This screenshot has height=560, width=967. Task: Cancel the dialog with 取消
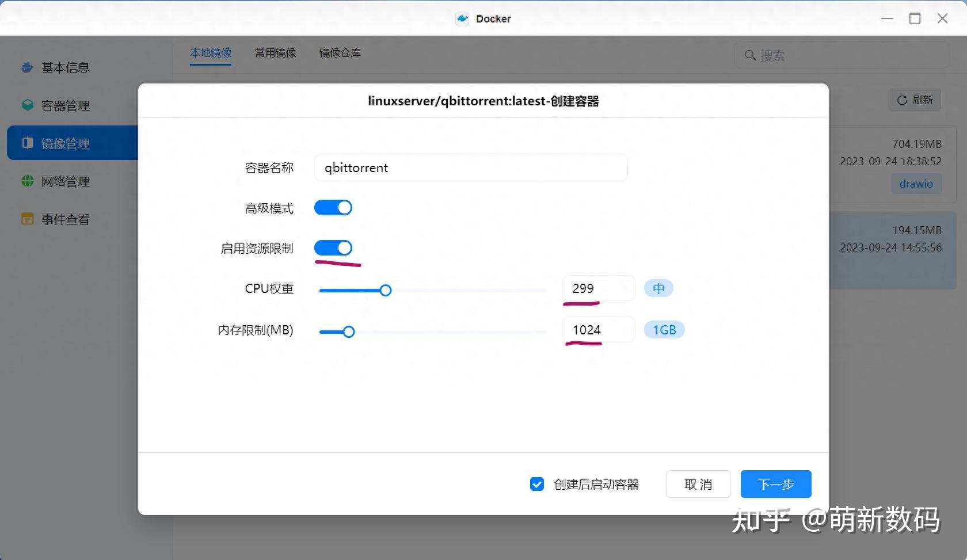click(698, 484)
